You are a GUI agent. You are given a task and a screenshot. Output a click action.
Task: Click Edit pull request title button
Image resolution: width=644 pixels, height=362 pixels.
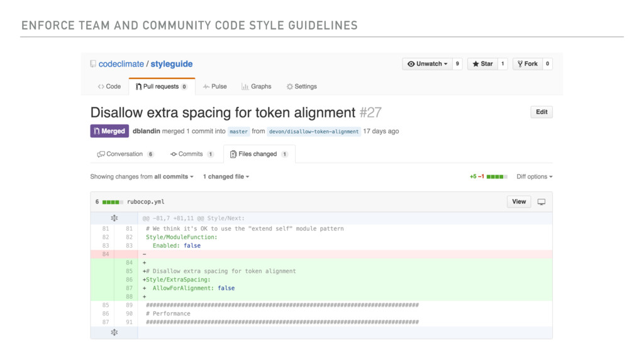pos(541,112)
